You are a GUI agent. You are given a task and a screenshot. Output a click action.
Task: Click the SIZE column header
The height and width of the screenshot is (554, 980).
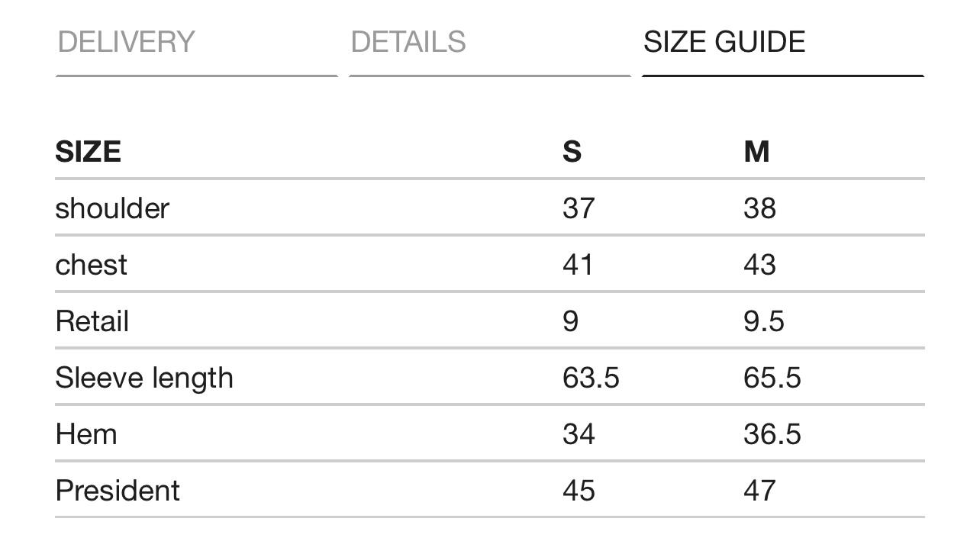[x=88, y=152]
